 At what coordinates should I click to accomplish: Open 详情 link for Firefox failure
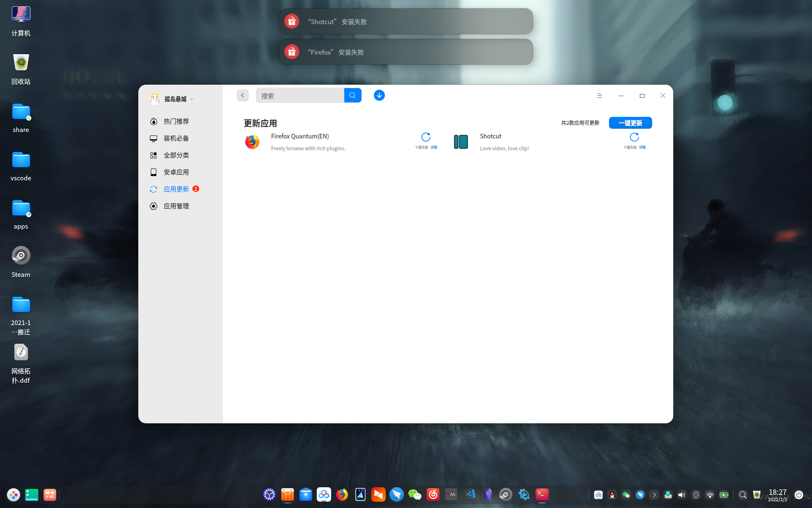coord(434,147)
